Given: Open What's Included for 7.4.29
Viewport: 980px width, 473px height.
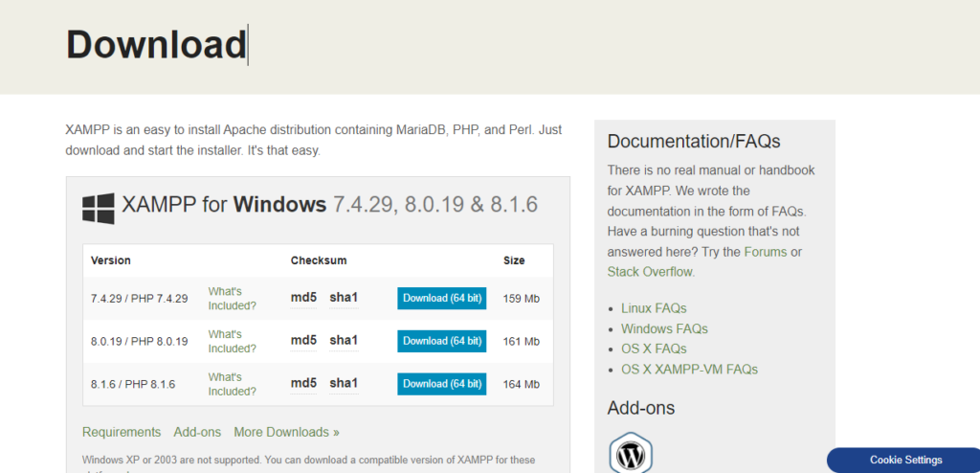Looking at the screenshot, I should coord(232,299).
